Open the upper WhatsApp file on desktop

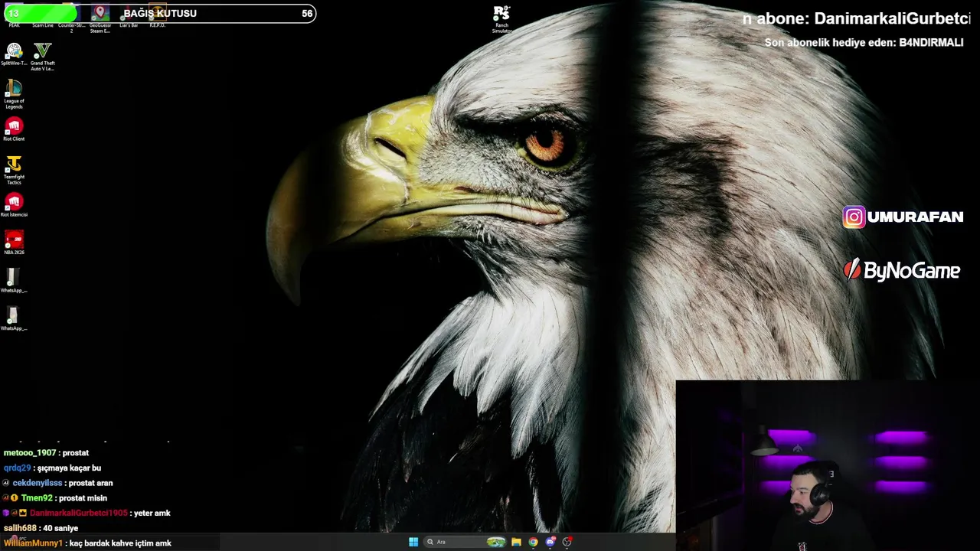point(14,281)
